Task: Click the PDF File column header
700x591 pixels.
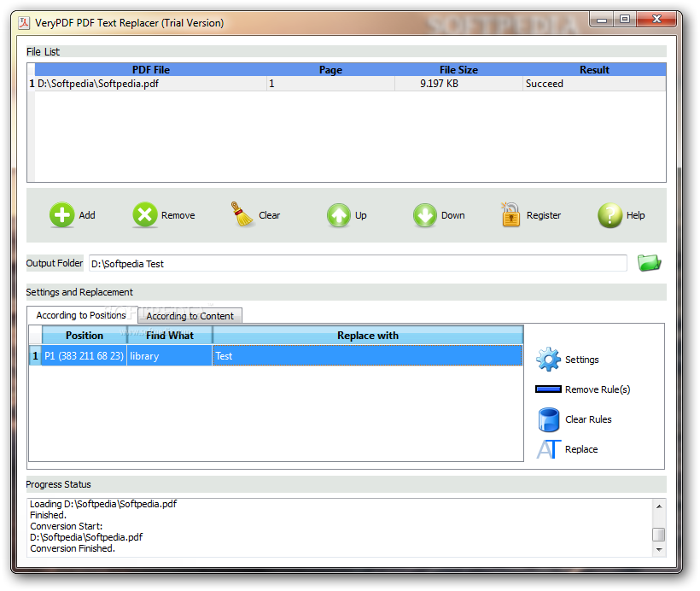Action: click(x=151, y=70)
